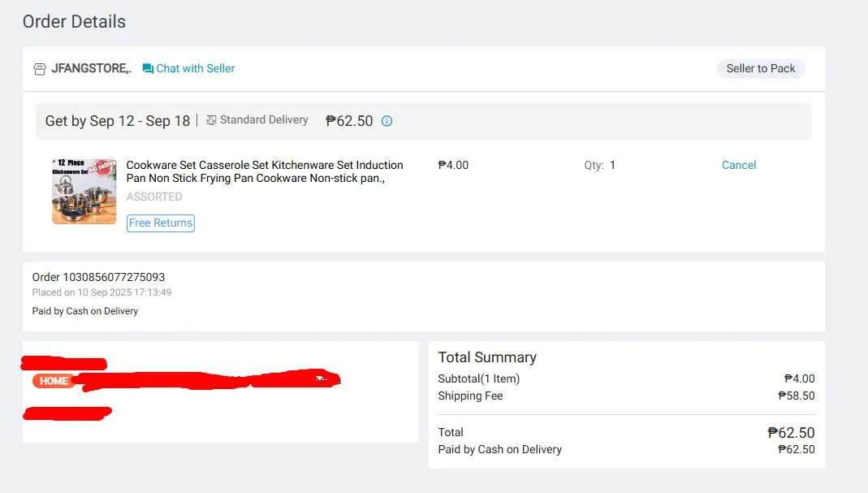Click the chat bubble icon
The height and width of the screenshot is (493, 868).
(148, 69)
